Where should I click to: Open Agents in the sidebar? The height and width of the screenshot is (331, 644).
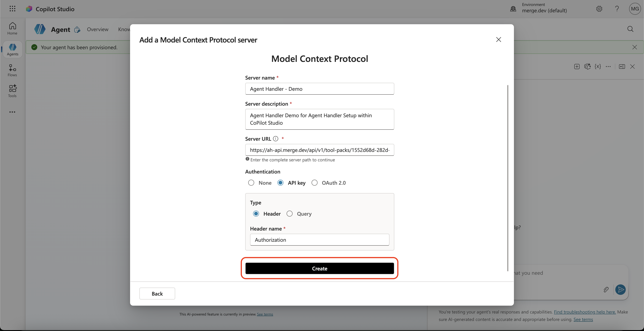click(12, 50)
